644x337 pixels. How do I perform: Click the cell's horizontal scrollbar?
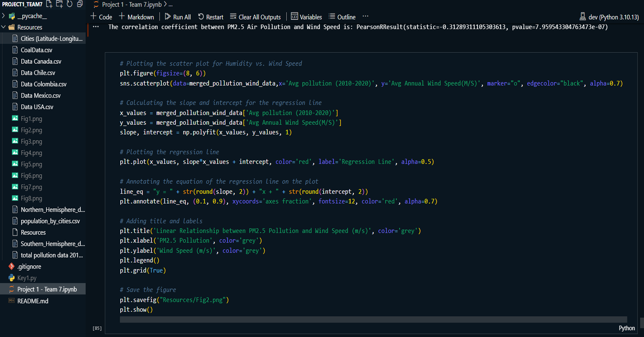click(373, 320)
